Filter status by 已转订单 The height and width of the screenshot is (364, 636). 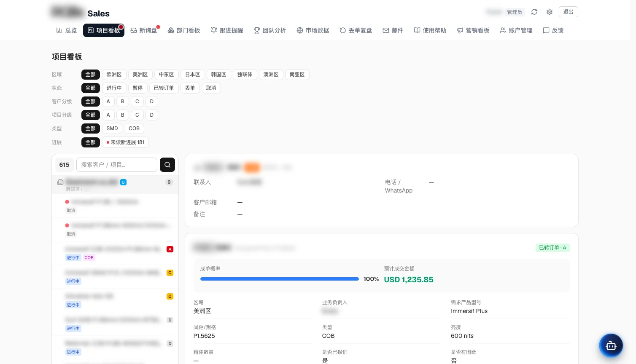(x=164, y=88)
